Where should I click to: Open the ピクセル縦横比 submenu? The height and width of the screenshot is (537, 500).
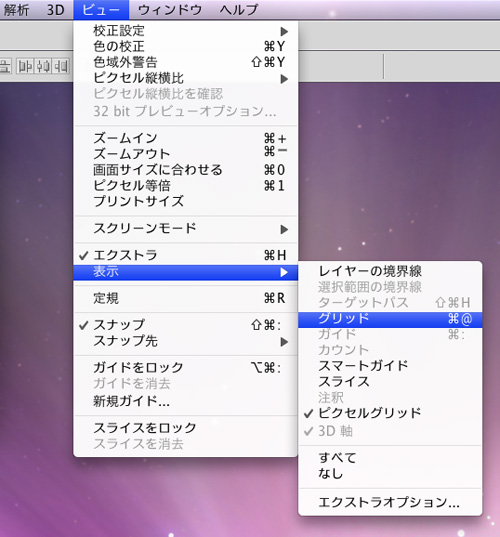(185, 78)
